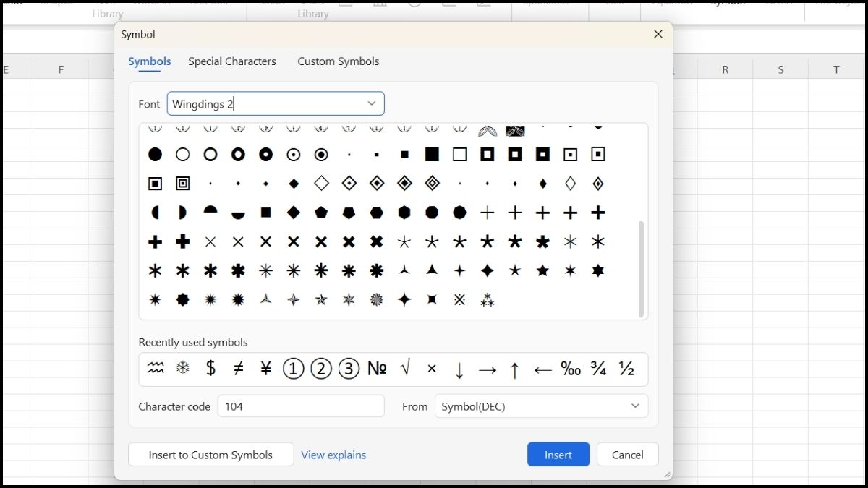Select the three-quarters fraction symbol
This screenshot has height=488, width=868.
tap(598, 369)
